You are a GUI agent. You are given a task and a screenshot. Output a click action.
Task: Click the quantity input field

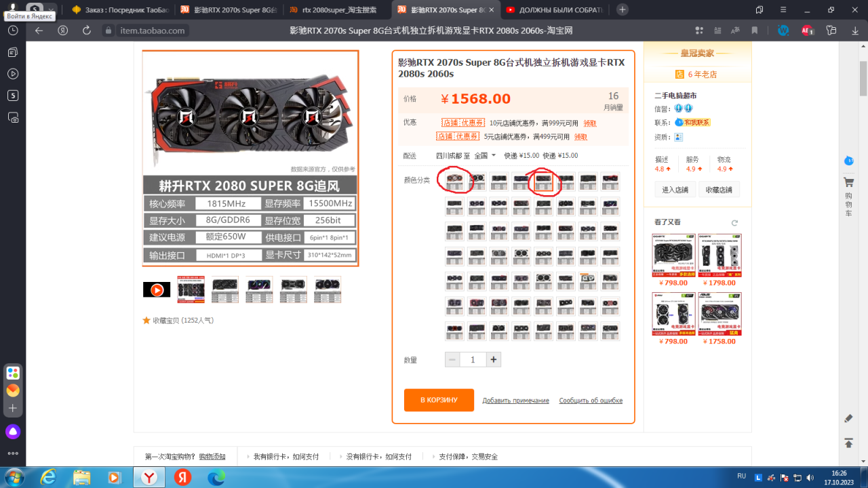473,360
